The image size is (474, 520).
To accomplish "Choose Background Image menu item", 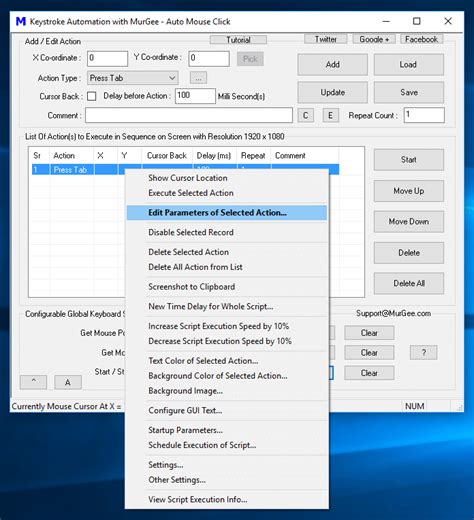I will pos(227,391).
